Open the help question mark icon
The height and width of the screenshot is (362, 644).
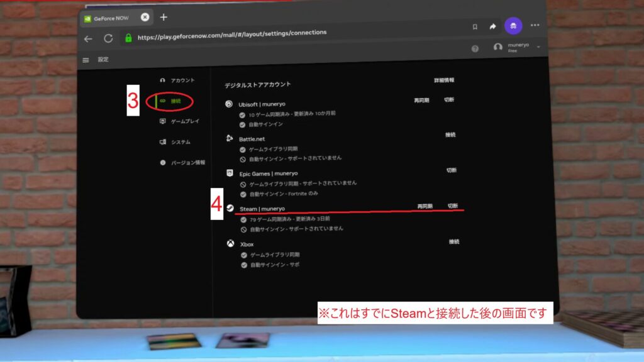coord(475,48)
